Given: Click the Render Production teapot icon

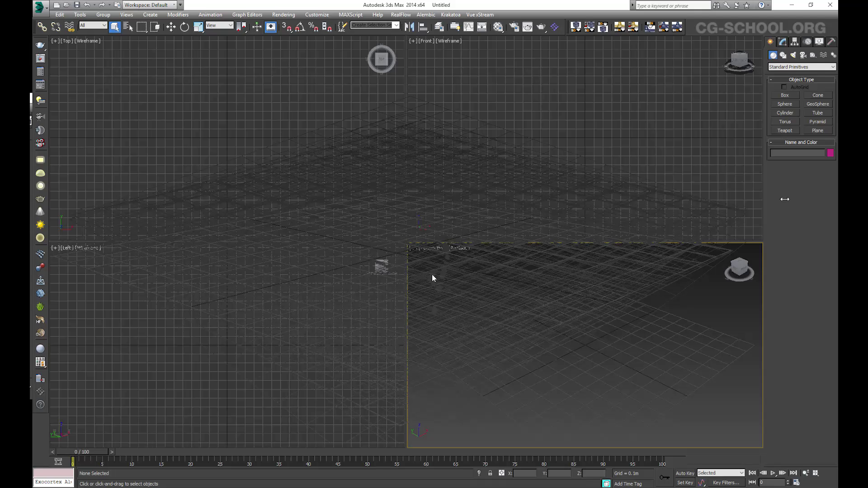Looking at the screenshot, I should tap(541, 27).
